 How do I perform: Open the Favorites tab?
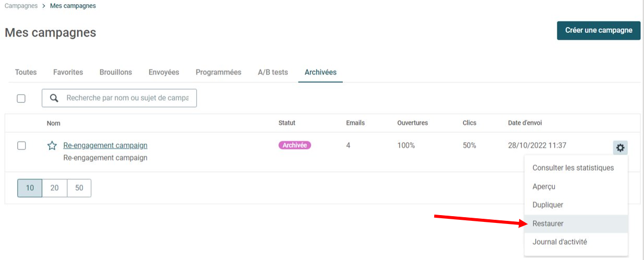68,72
